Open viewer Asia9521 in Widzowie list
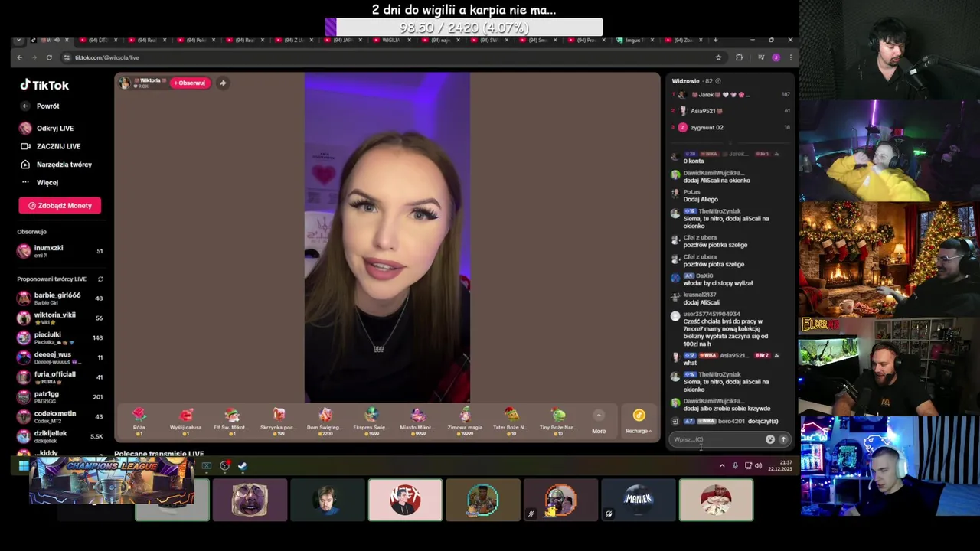This screenshot has height=551, width=980. pos(730,111)
